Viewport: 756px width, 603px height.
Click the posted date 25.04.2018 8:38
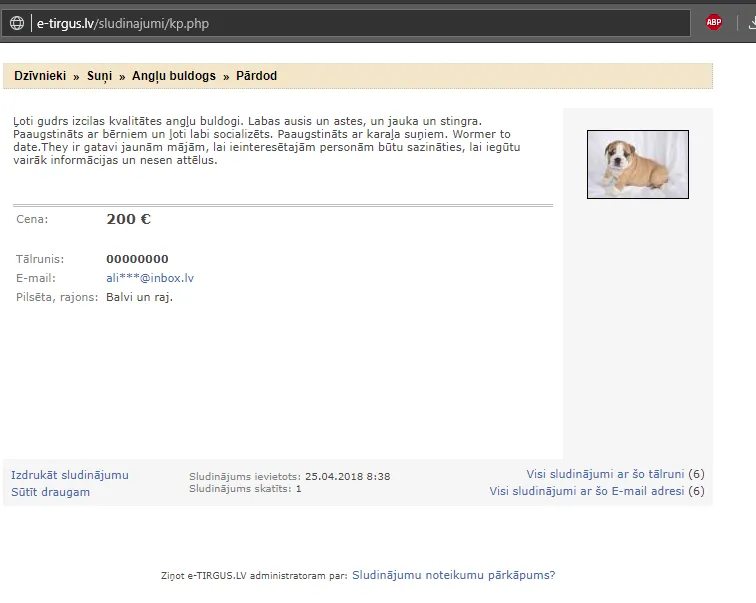348,477
